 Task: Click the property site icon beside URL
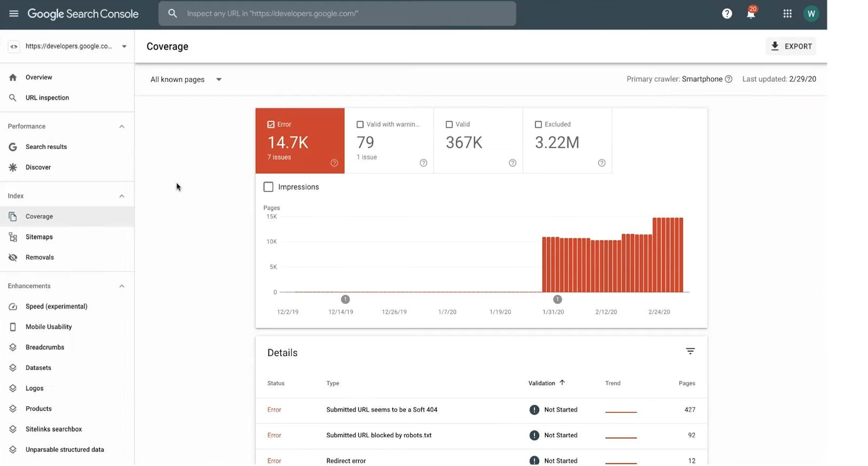(14, 46)
